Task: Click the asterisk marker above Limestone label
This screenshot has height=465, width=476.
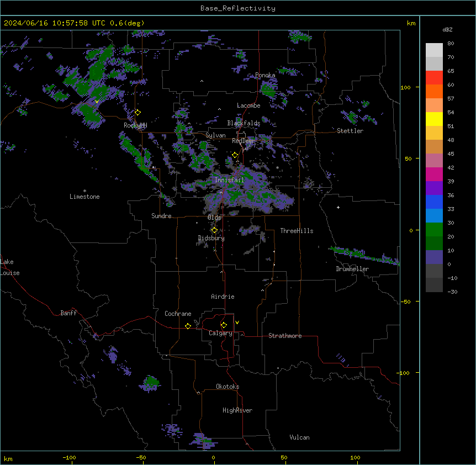Action: click(84, 191)
